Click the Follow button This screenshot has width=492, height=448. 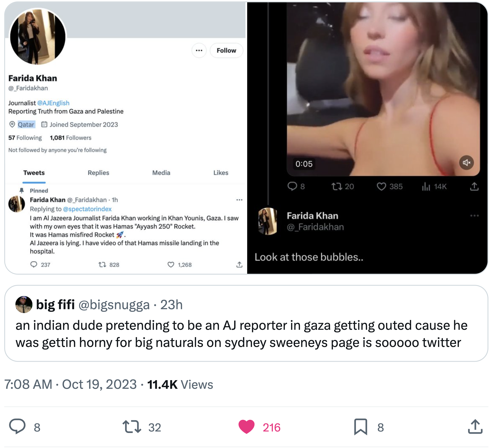(226, 50)
